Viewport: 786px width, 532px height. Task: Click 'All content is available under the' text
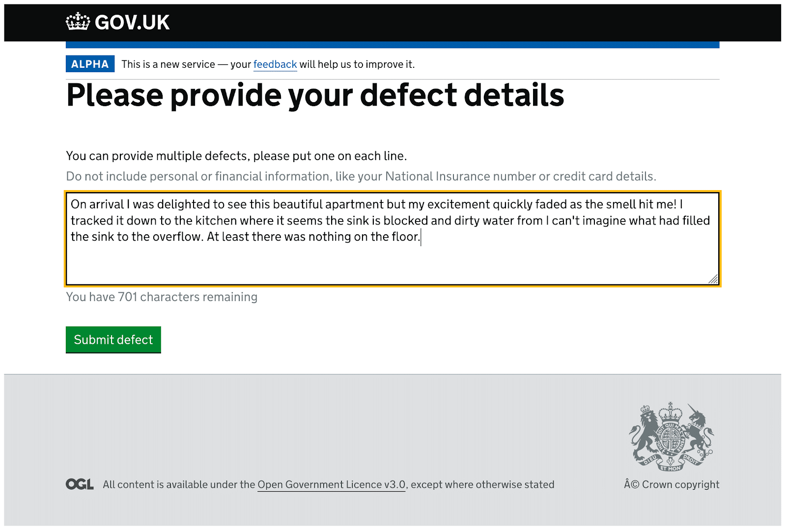coord(179,485)
